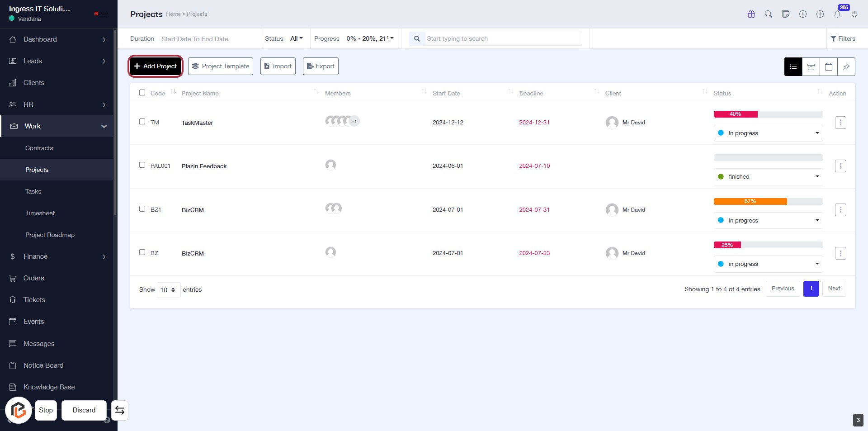Click the gift icon in top bar
The image size is (868, 431).
[x=751, y=14]
